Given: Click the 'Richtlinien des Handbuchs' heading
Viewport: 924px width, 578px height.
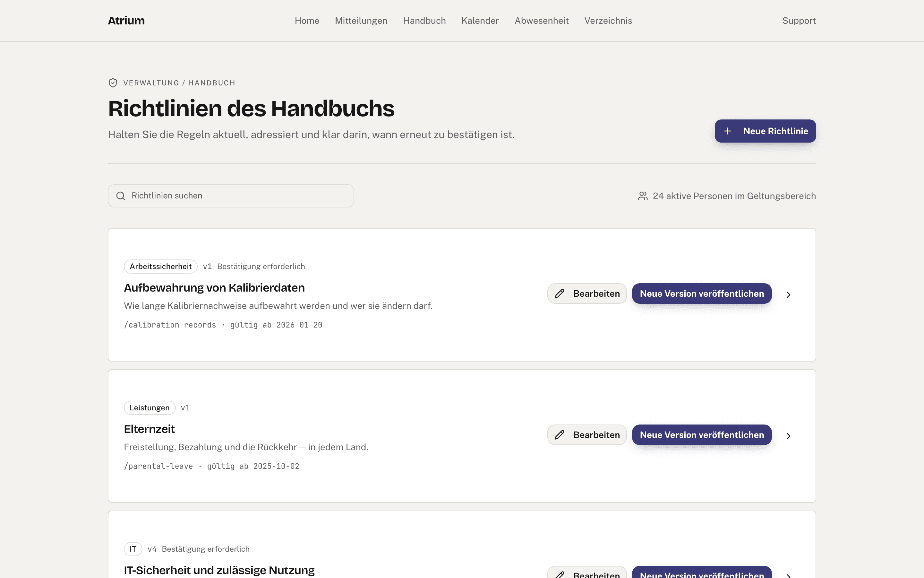Looking at the screenshot, I should point(251,109).
